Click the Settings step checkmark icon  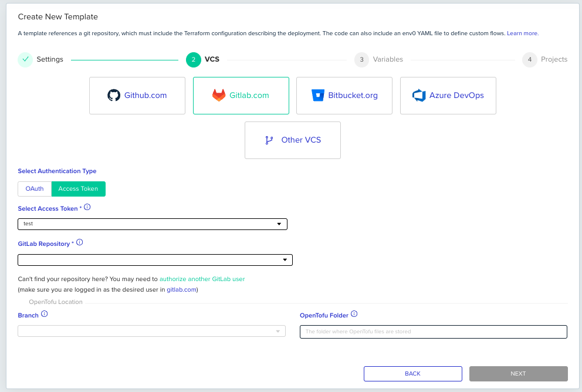click(25, 59)
